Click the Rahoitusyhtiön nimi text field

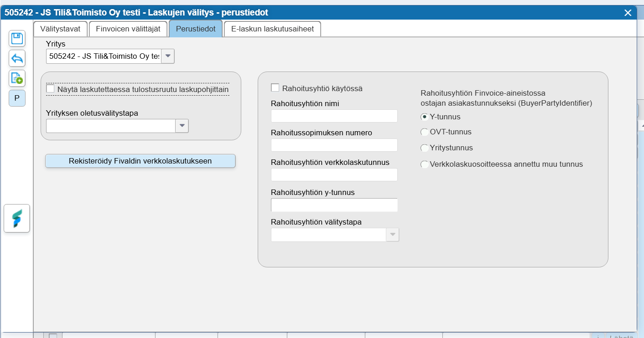coord(334,116)
